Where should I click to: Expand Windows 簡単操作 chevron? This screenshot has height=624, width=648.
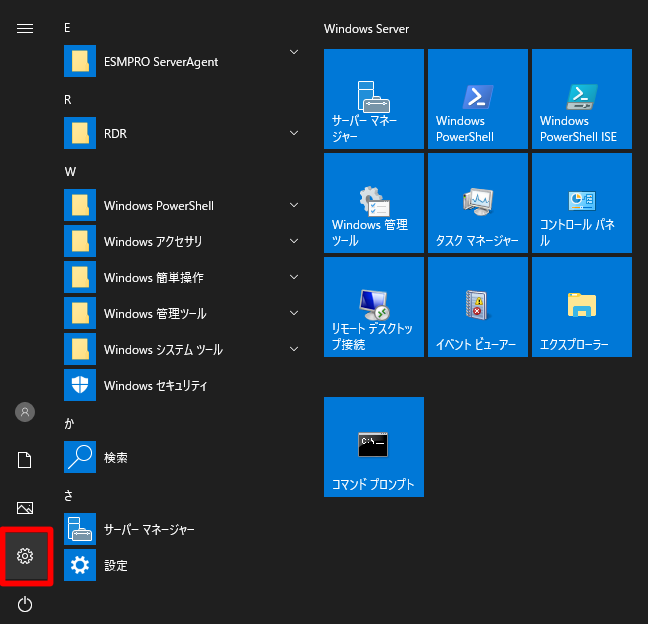point(294,277)
